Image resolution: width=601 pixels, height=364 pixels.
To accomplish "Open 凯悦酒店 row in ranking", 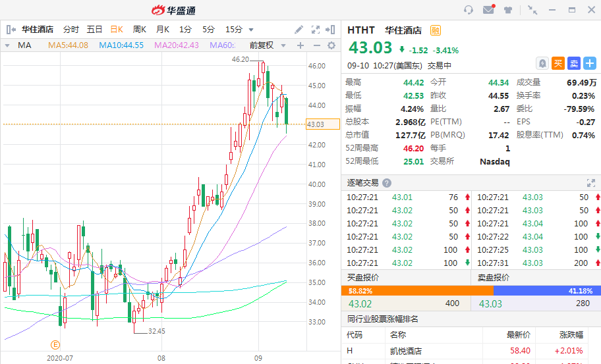I will (471, 351).
